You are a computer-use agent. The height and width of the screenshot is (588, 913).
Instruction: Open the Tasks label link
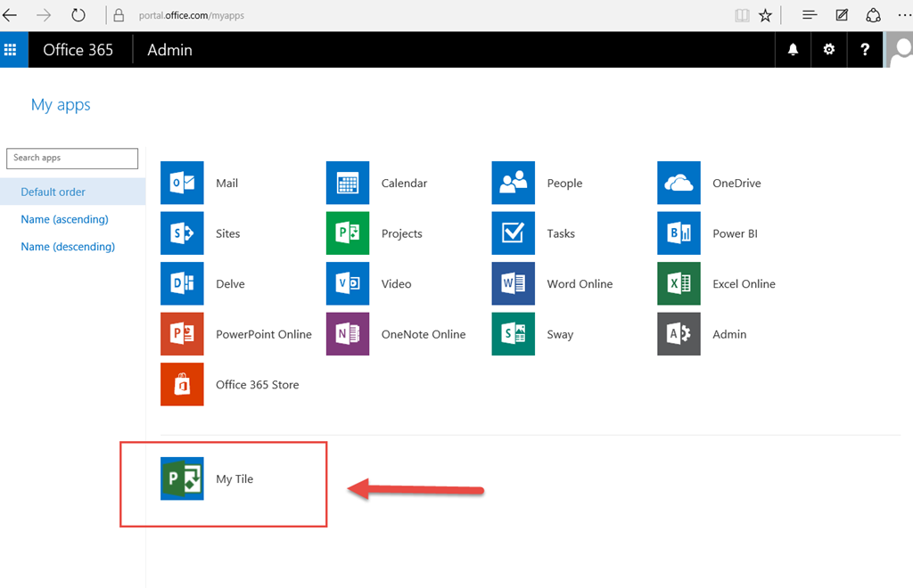561,233
